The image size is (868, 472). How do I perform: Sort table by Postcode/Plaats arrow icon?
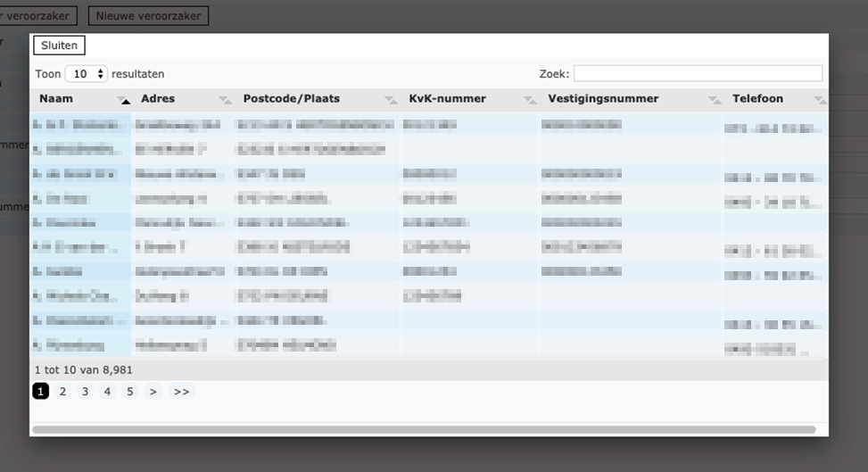click(390, 100)
